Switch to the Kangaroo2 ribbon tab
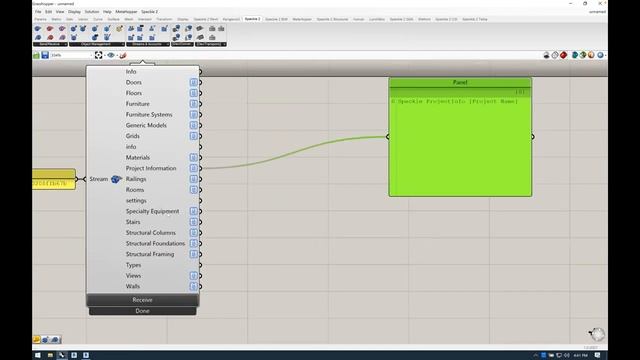This screenshot has width=640, height=360. [x=231, y=19]
